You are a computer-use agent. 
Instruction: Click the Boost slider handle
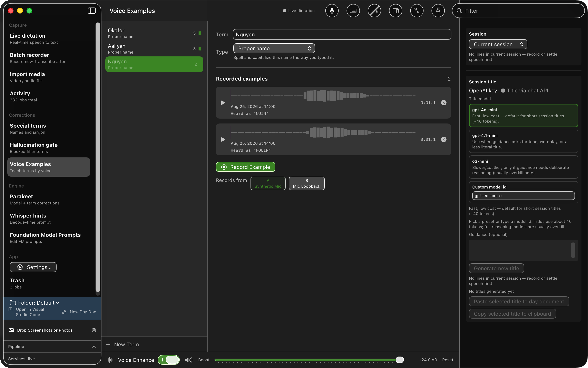pos(399,360)
